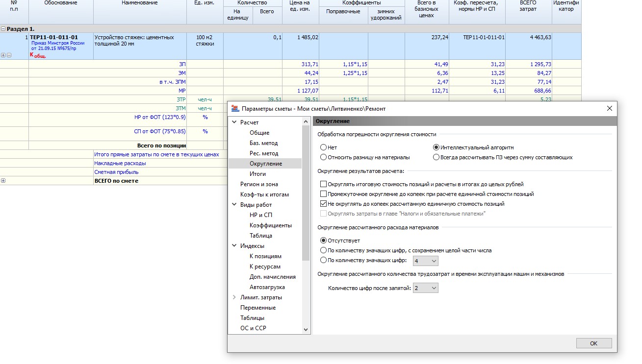Click the red Кобщ. coefficient marker

38,55
